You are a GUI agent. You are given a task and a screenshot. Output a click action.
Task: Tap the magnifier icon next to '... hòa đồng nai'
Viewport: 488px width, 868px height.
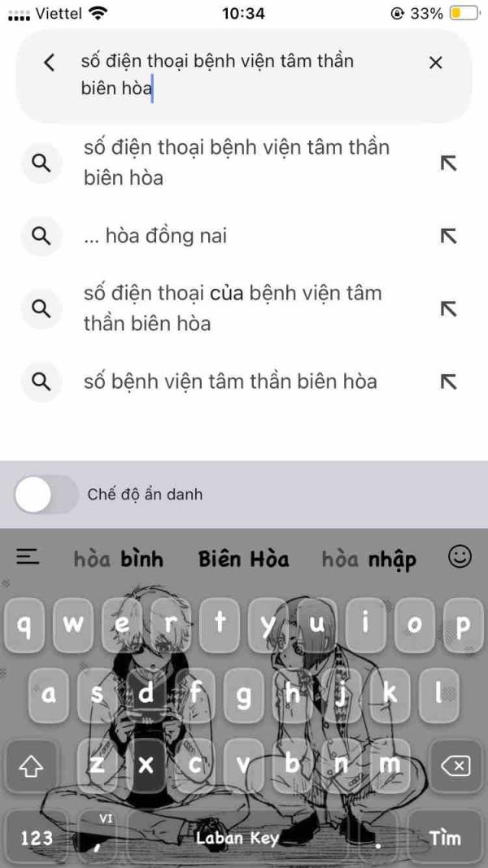coord(41,237)
